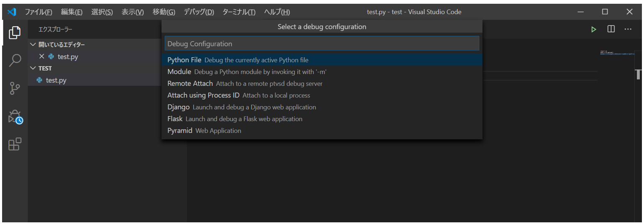Open test.py under the TEST folder

(x=56, y=80)
